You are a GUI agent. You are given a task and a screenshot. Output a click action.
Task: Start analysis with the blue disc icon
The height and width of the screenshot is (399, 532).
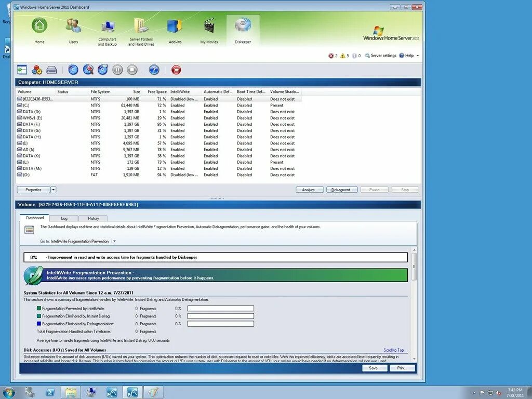tap(73, 69)
